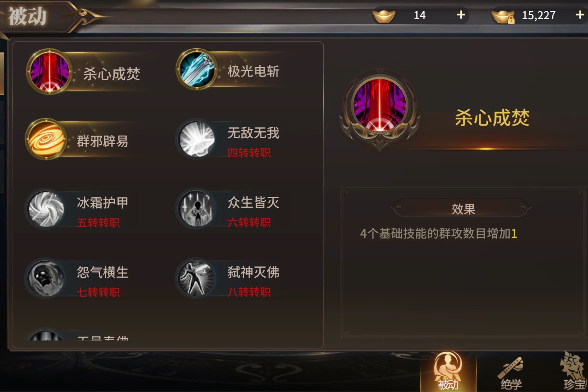Click the 四转转职 requirement label
Image resolution: width=588 pixels, height=392 pixels.
point(249,153)
